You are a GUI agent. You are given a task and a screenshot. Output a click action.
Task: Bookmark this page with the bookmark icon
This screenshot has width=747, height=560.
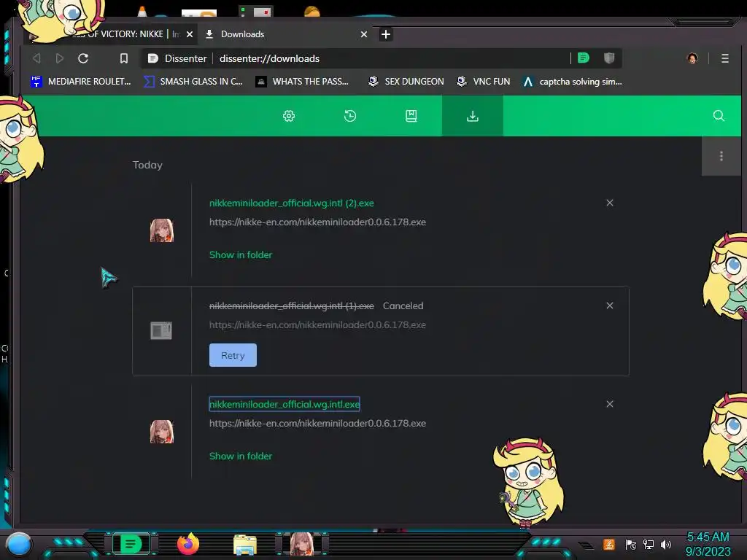pyautogui.click(x=124, y=58)
